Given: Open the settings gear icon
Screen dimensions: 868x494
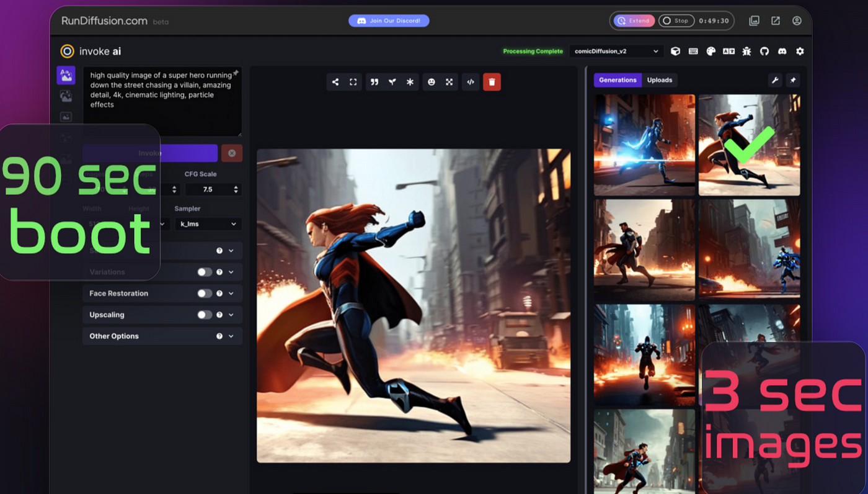Looking at the screenshot, I should click(800, 52).
